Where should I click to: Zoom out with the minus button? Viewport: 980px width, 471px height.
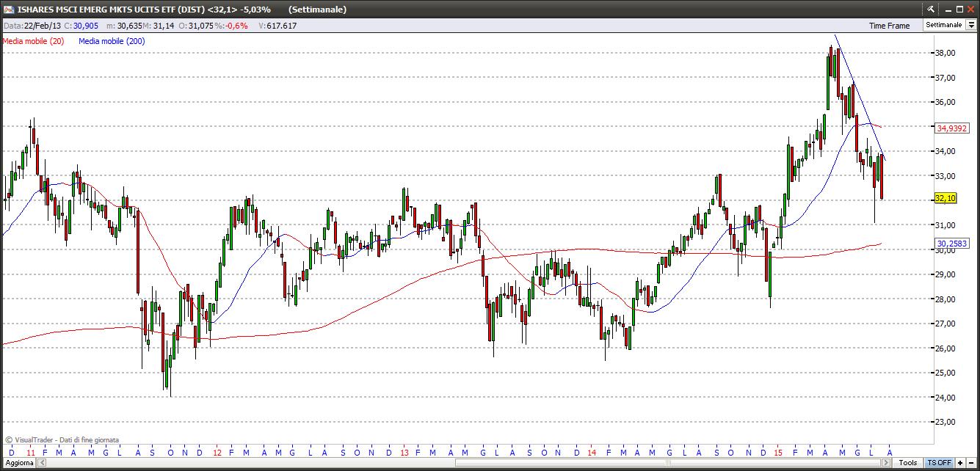coord(970,463)
